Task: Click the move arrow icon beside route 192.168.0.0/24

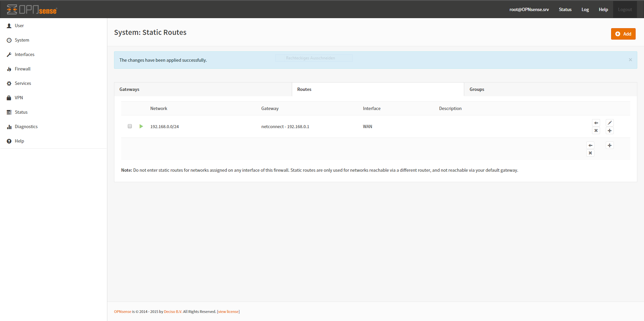Action: tap(596, 123)
